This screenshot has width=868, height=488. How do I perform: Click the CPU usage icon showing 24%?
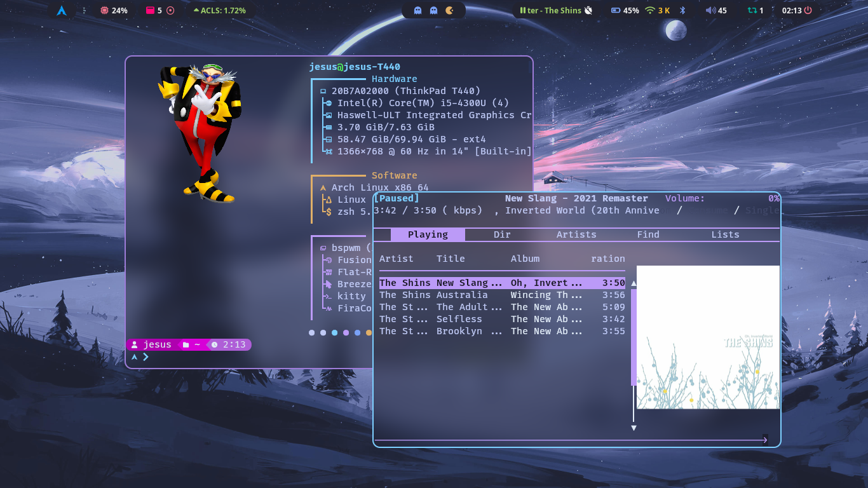point(105,10)
